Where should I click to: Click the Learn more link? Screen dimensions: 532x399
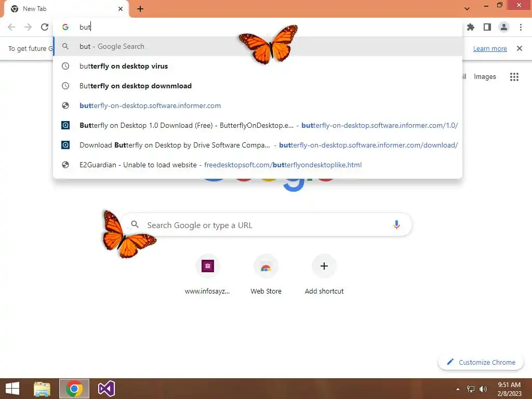coord(490,48)
